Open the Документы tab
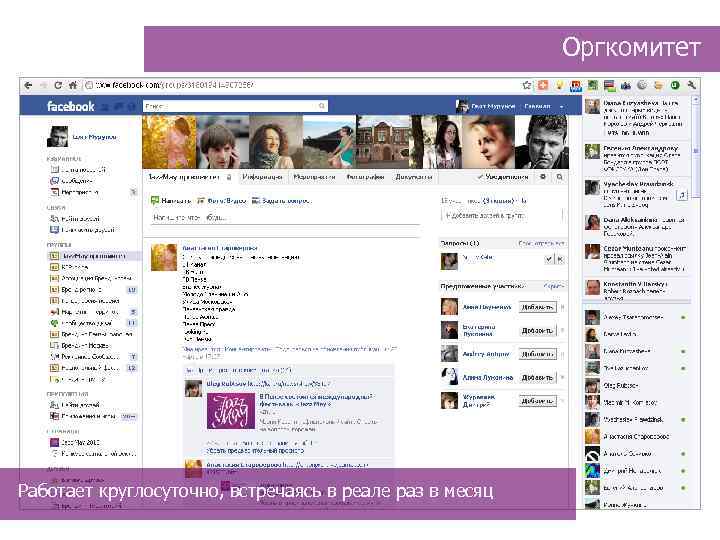 pos(414,177)
